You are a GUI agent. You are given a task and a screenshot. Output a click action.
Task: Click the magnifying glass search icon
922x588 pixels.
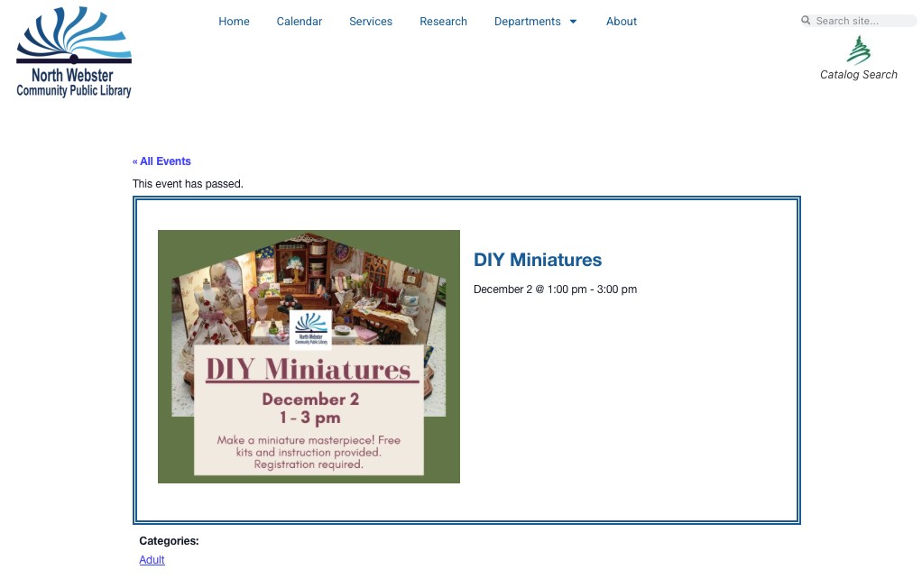(x=806, y=21)
